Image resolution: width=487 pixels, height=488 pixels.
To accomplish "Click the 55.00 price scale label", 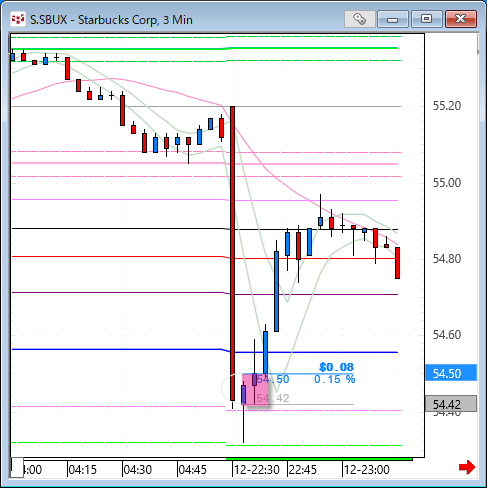I will (447, 183).
